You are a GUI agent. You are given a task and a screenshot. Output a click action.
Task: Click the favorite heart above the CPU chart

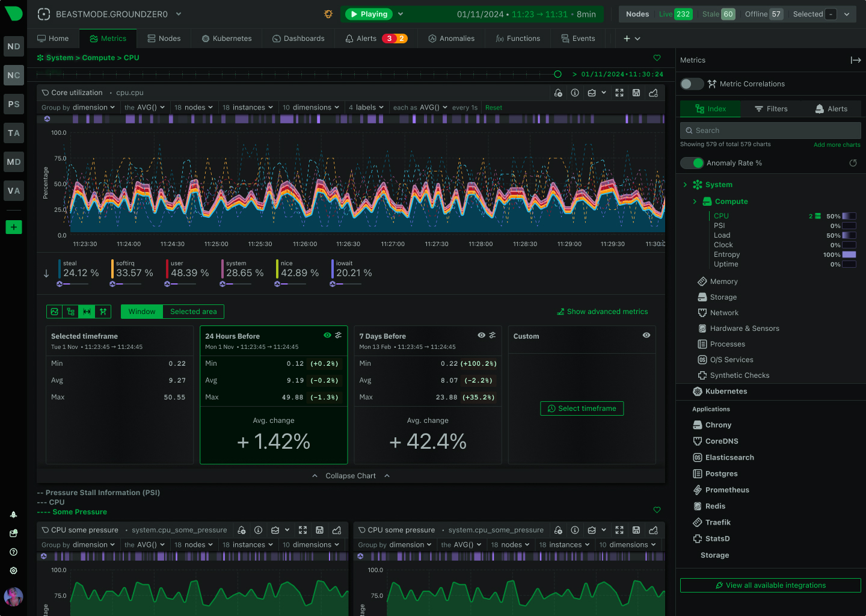tap(657, 58)
